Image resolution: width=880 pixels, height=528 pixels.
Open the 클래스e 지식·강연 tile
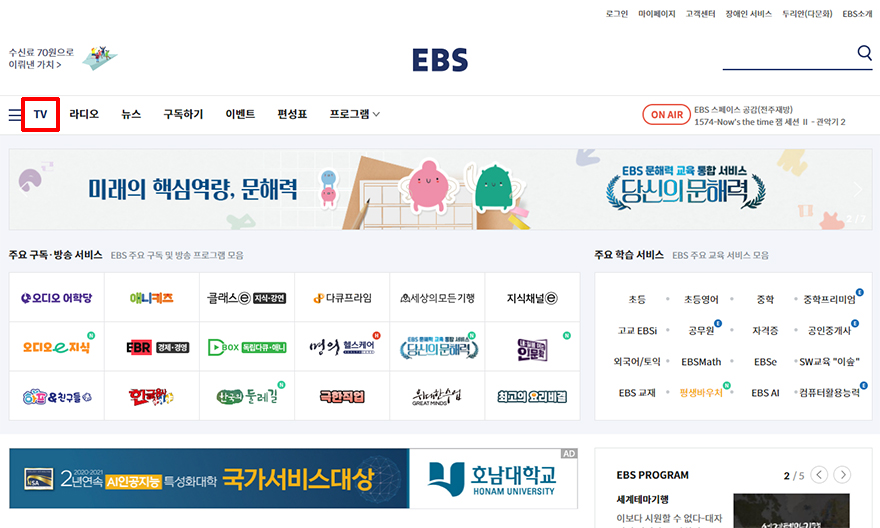pyautogui.click(x=247, y=298)
